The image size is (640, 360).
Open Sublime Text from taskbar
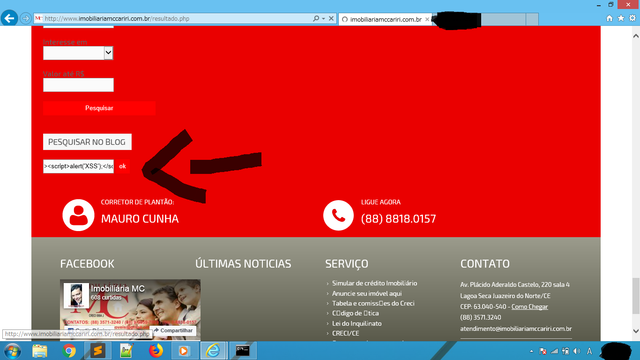[98, 351]
